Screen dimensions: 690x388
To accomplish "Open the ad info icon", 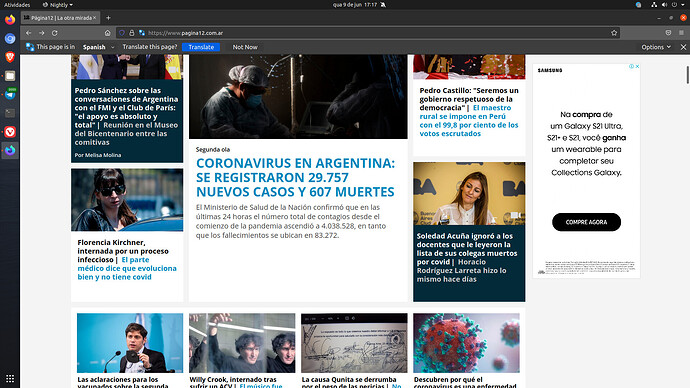I will click(x=631, y=66).
